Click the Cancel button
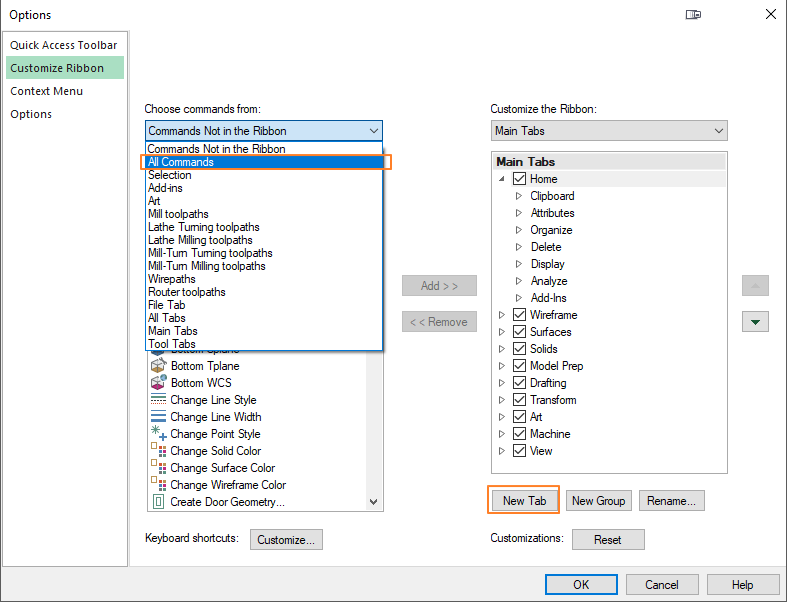Viewport: 787px width, 602px height. pos(662,584)
